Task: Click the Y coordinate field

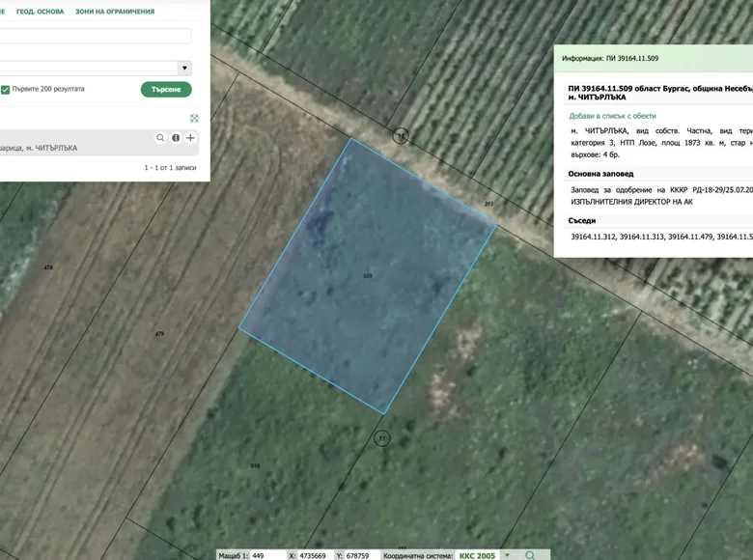Action: coord(363,555)
